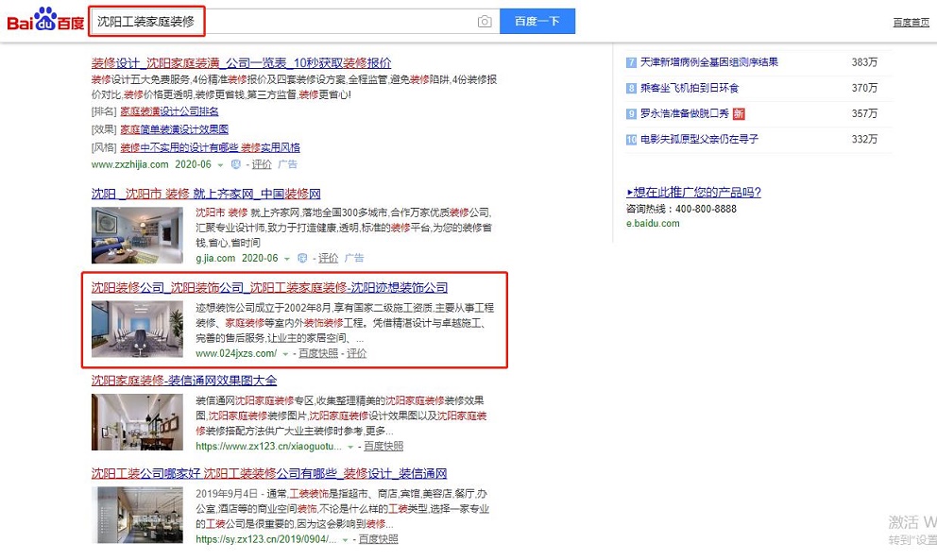Click rank badge 10 in hot list
Viewport: 937px width, 560px height.
click(x=631, y=140)
